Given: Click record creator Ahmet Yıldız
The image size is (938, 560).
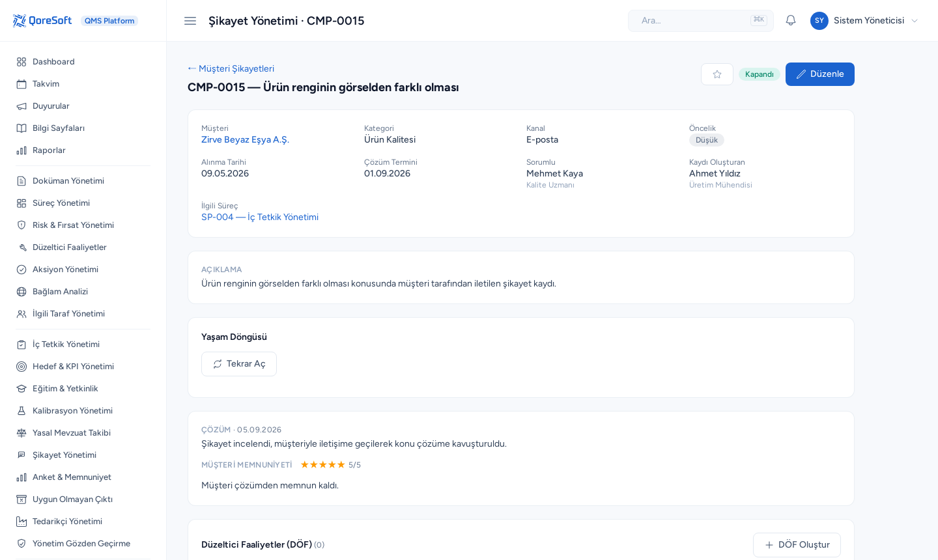Looking at the screenshot, I should (715, 173).
